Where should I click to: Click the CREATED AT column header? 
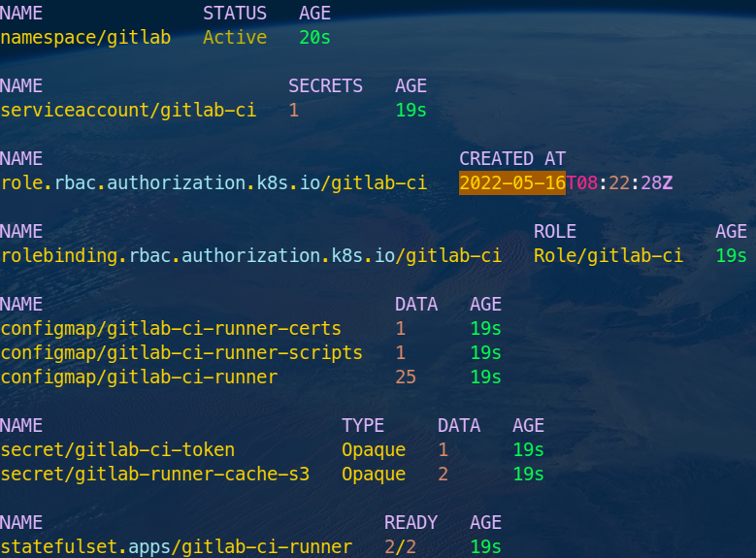coord(511,159)
